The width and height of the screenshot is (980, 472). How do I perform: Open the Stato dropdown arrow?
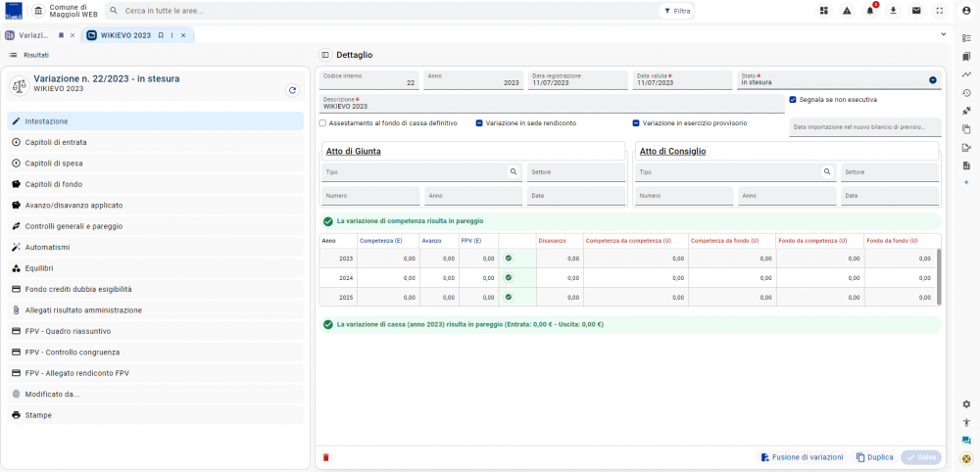pyautogui.click(x=933, y=80)
